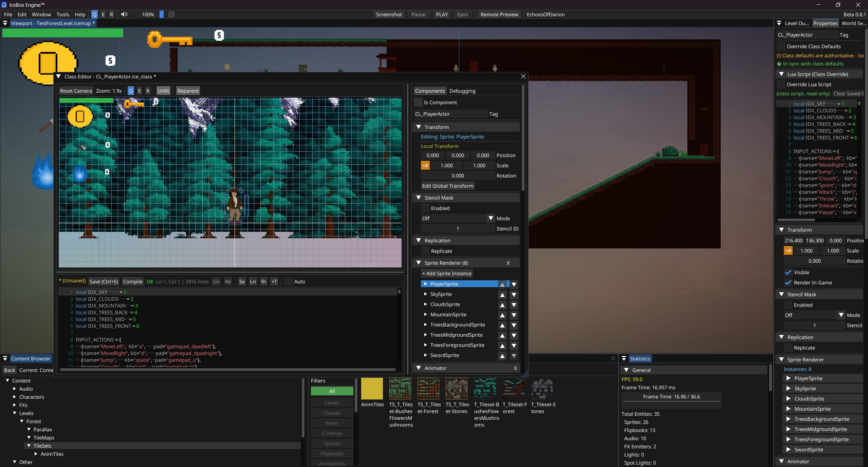
Task: Uncheck Render In Game checkbox
Action: point(788,283)
